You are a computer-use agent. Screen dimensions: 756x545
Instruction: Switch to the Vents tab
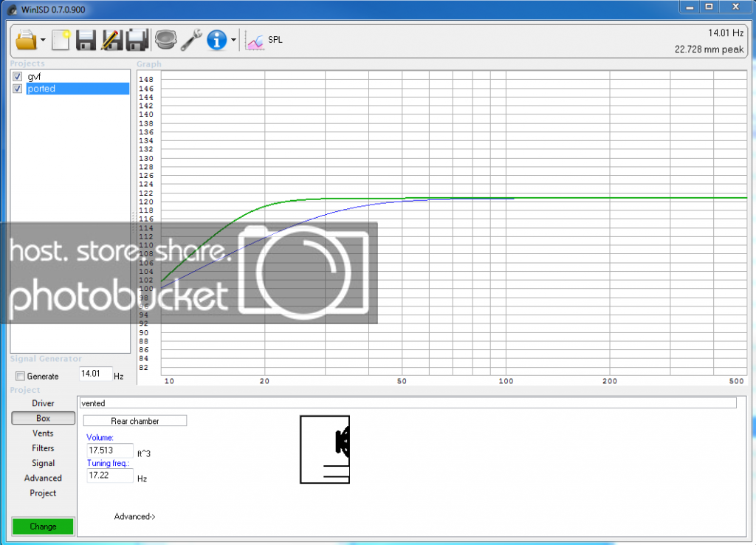43,433
